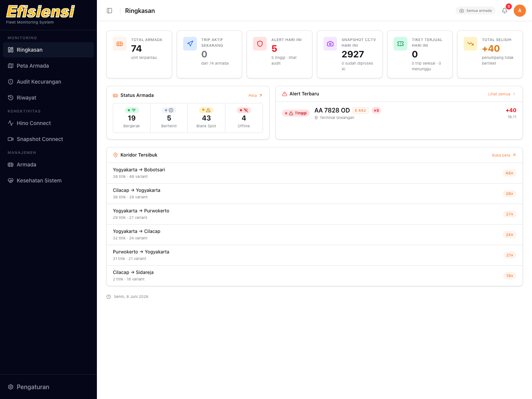Image resolution: width=532 pixels, height=399 pixels.
Task: Click the Tinggi severity badge
Action: (296, 113)
